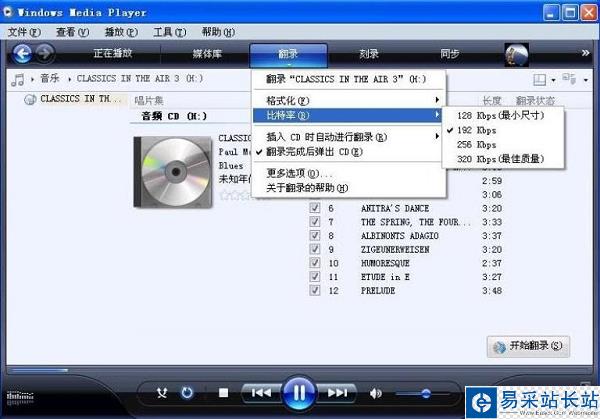Skip to next track
600x419 pixels.
pos(337,393)
